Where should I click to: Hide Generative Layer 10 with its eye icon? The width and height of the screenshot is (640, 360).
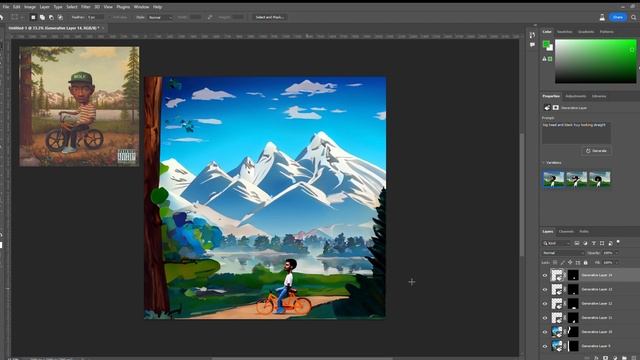click(x=545, y=332)
